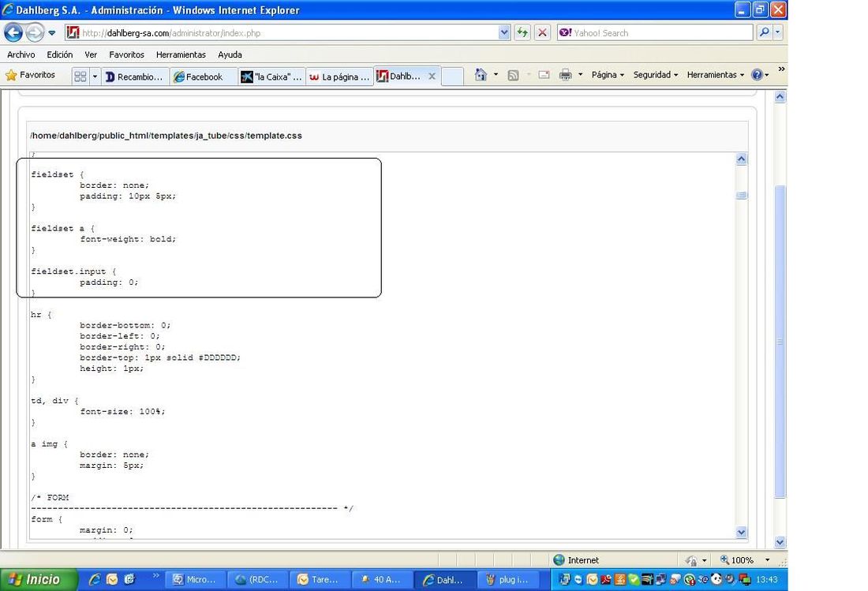Close the Dahlb… tab
The height and width of the screenshot is (591, 868).
[x=432, y=77]
